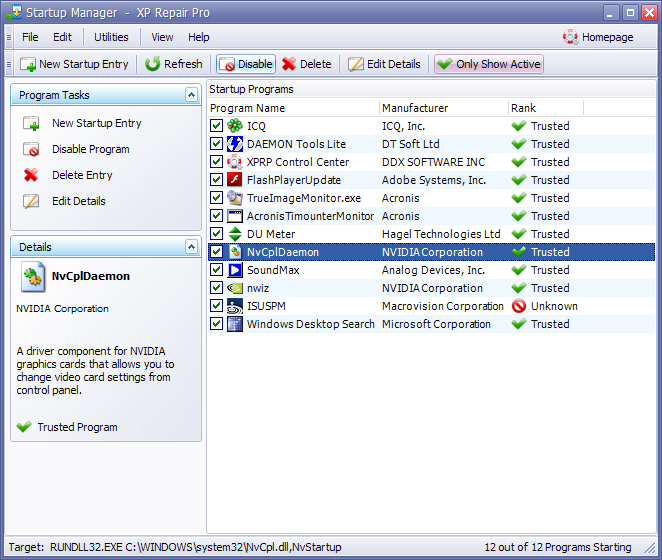Uncheck the DAEMON Tools Lite checkbox

pyautogui.click(x=217, y=144)
